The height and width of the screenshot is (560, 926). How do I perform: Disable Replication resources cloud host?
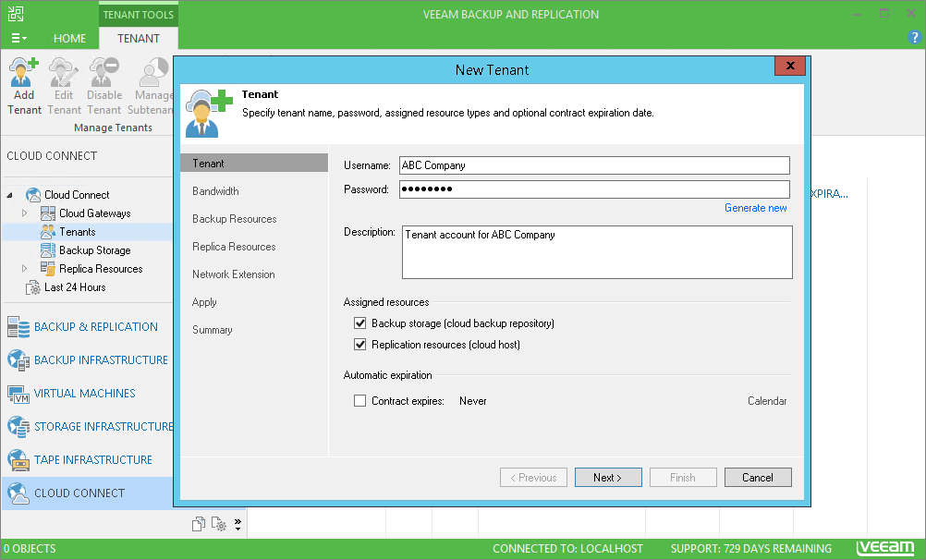pos(359,343)
